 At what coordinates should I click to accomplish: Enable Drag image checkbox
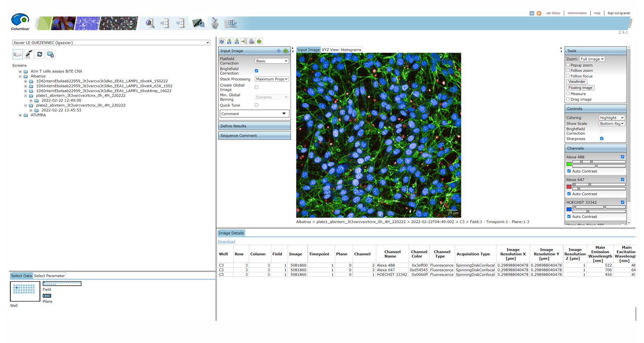pyautogui.click(x=568, y=99)
